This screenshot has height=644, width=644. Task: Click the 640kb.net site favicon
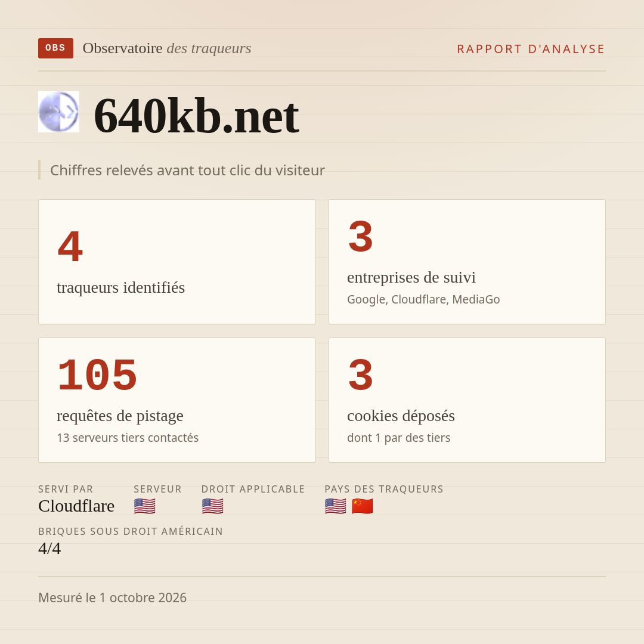(x=58, y=112)
